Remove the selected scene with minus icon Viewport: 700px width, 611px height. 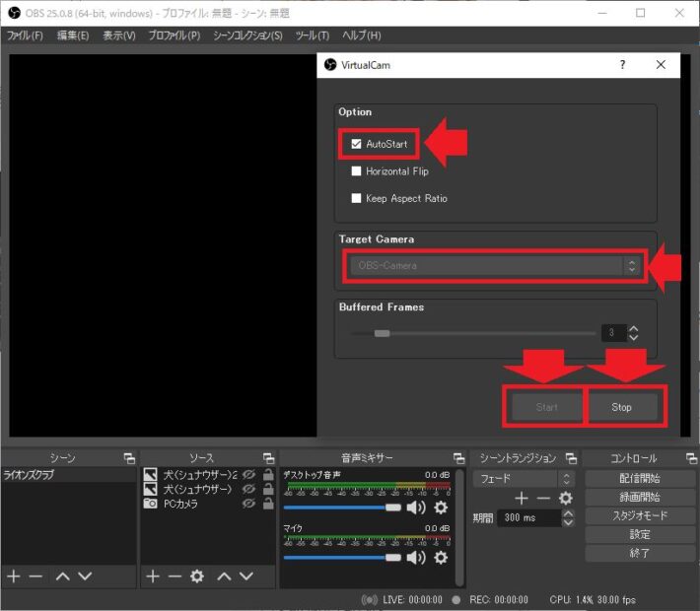tap(35, 577)
